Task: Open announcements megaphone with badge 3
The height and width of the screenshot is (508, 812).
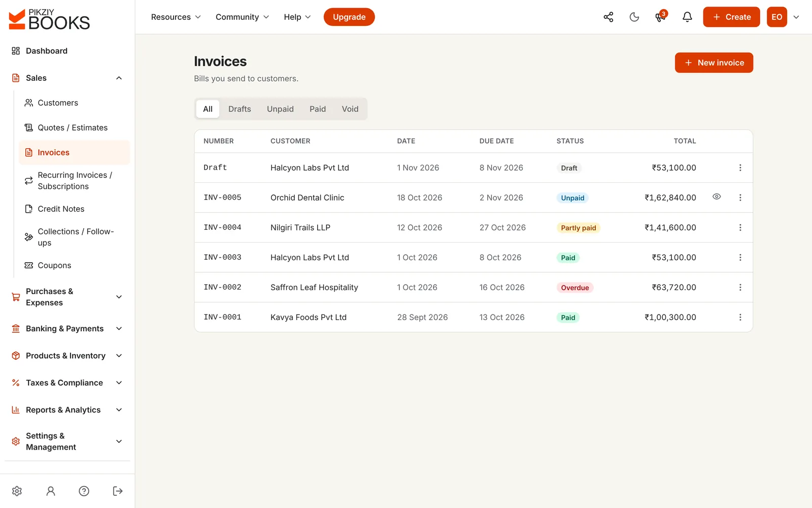Action: 660,17
